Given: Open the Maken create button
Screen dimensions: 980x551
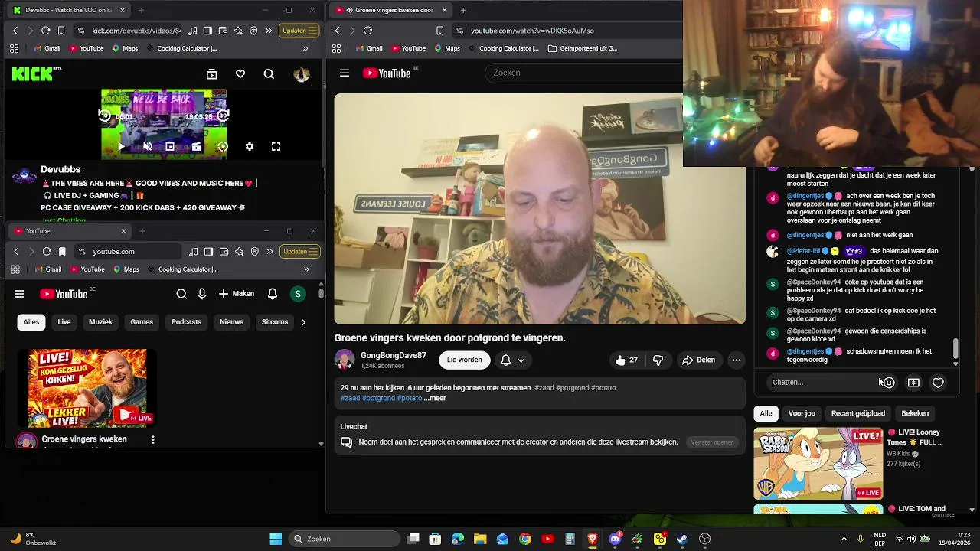Looking at the screenshot, I should click(236, 294).
